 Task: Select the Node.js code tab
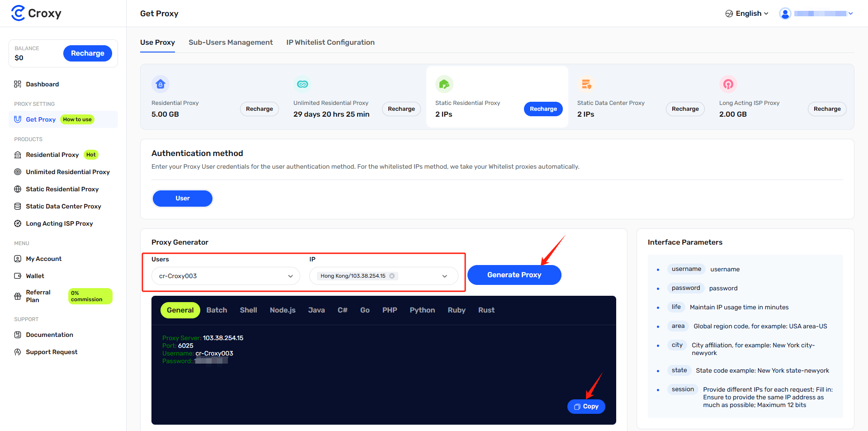click(283, 310)
